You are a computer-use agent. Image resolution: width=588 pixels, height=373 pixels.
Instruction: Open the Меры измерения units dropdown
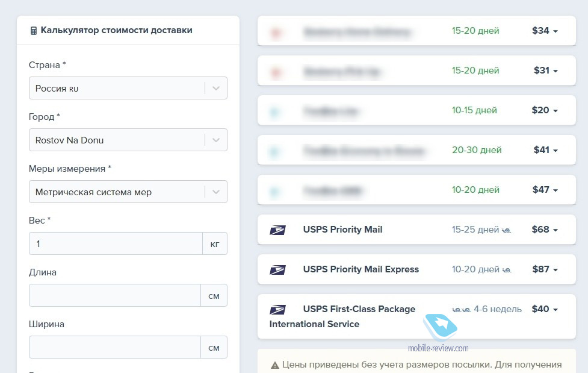click(x=128, y=192)
